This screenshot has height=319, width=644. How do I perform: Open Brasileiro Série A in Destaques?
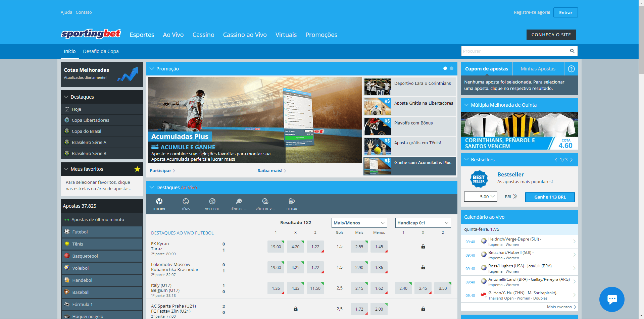pyautogui.click(x=102, y=142)
